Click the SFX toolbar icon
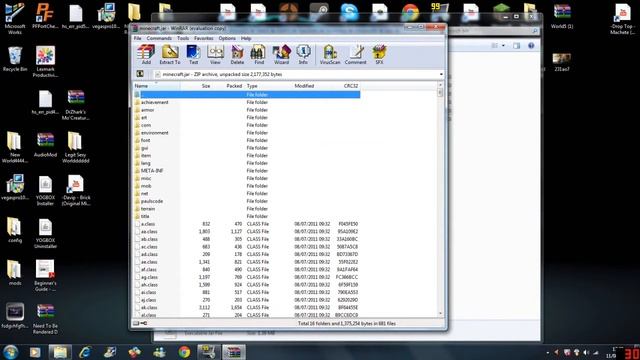 pos(379,54)
